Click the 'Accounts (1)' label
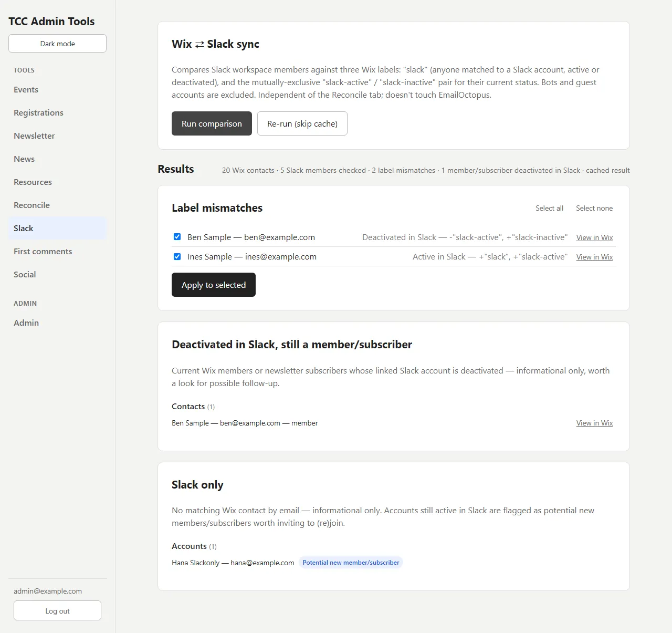 click(x=194, y=546)
